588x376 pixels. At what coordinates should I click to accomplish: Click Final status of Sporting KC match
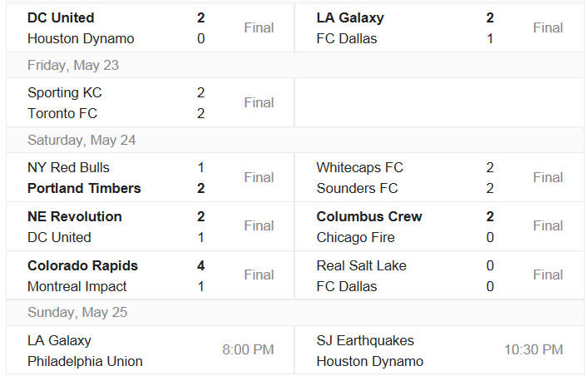point(259,102)
